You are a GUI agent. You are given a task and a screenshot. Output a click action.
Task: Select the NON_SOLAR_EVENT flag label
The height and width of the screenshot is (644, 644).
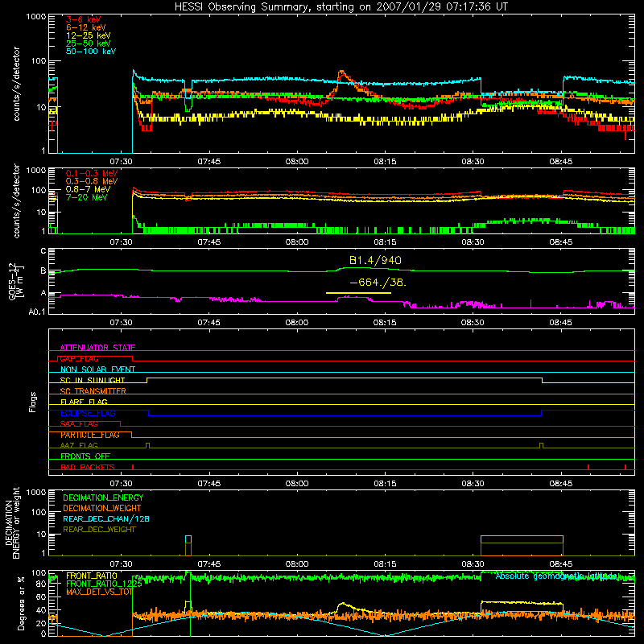coord(97,369)
